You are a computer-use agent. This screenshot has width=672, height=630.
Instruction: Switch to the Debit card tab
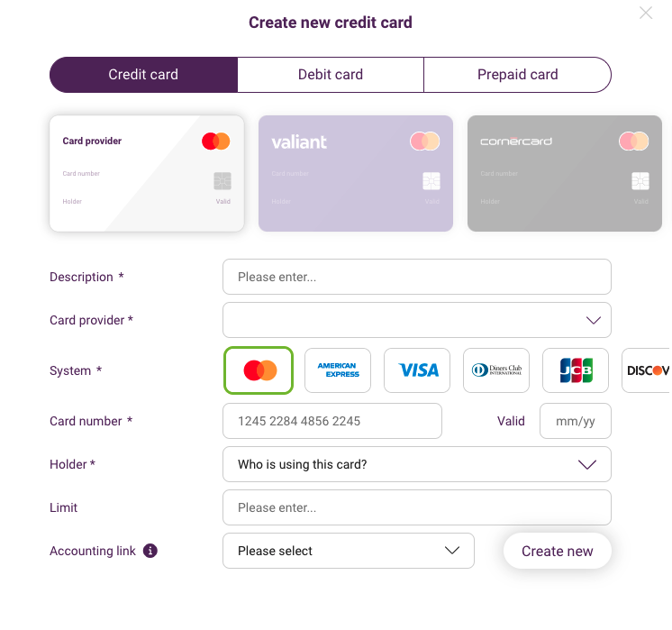click(331, 75)
